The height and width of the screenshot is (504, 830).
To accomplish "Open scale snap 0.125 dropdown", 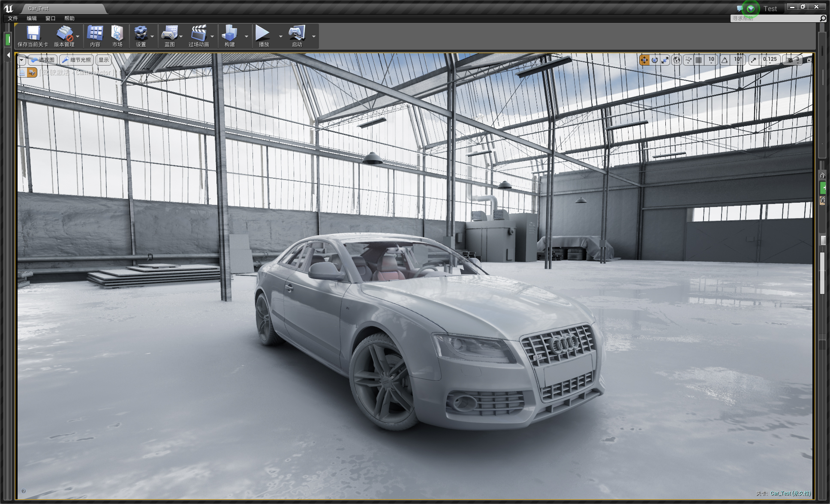I will click(770, 60).
